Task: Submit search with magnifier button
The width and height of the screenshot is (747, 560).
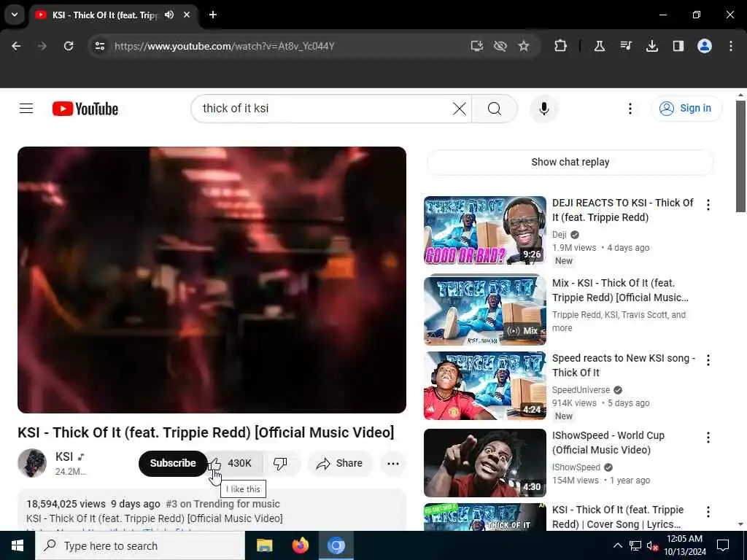Action: click(495, 109)
